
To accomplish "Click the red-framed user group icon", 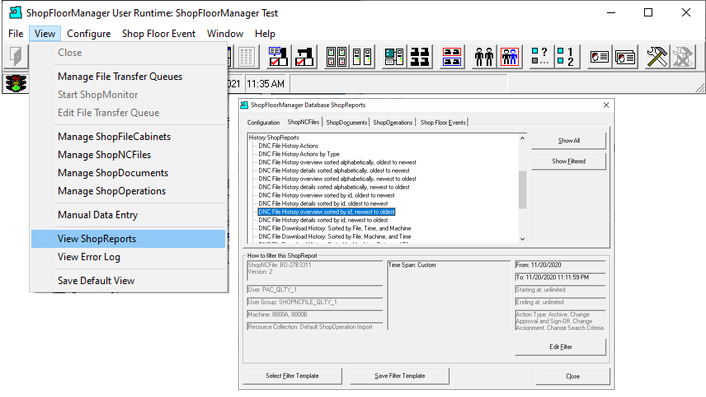I will pyautogui.click(x=510, y=57).
